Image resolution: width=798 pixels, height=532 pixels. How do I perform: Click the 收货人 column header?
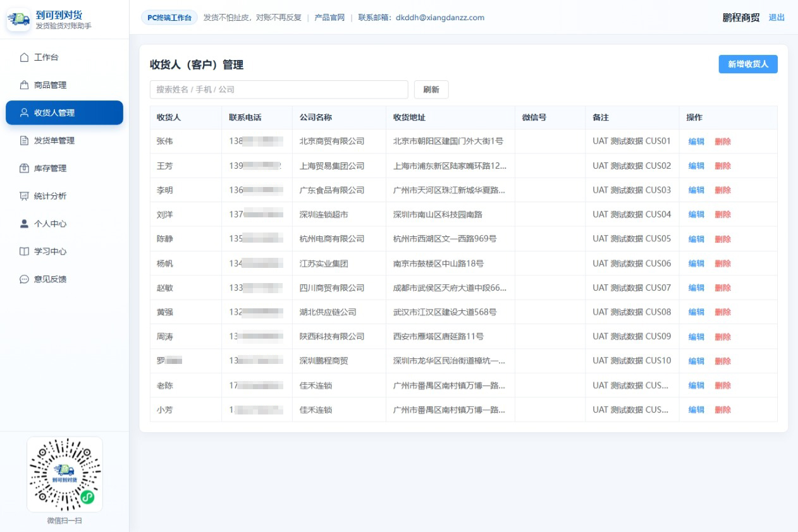[x=185, y=118]
